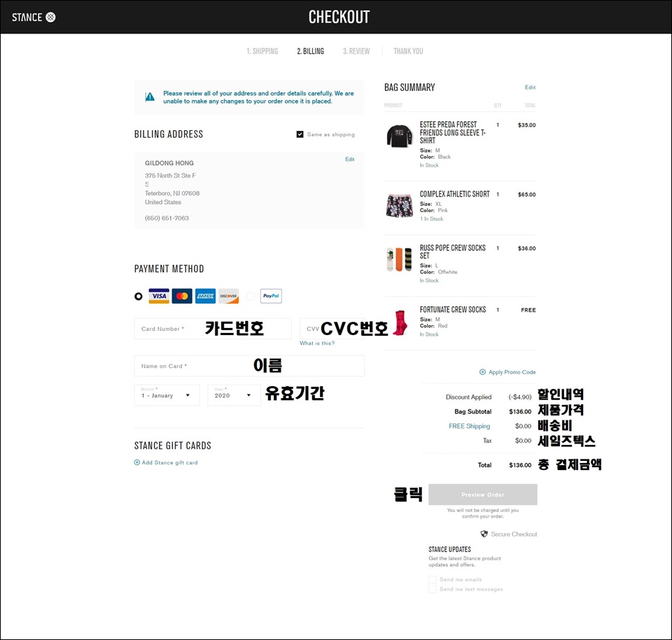The image size is (672, 640).
Task: Focus the CVV input field
Action: 332,329
